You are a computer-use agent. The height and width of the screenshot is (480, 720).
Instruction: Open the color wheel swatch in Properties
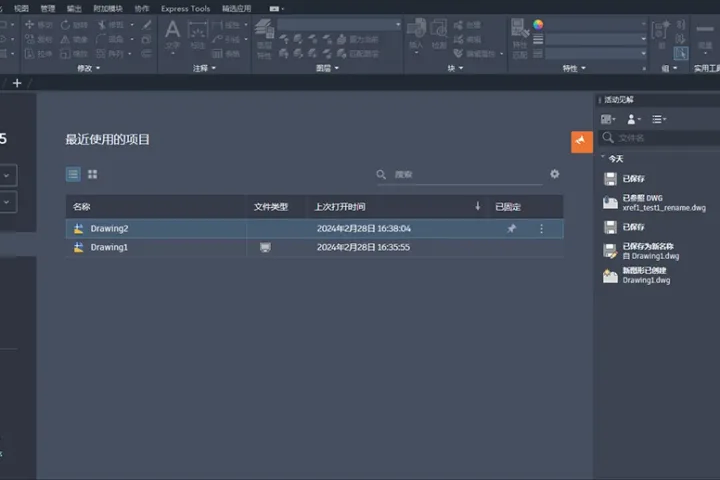[x=538, y=24]
